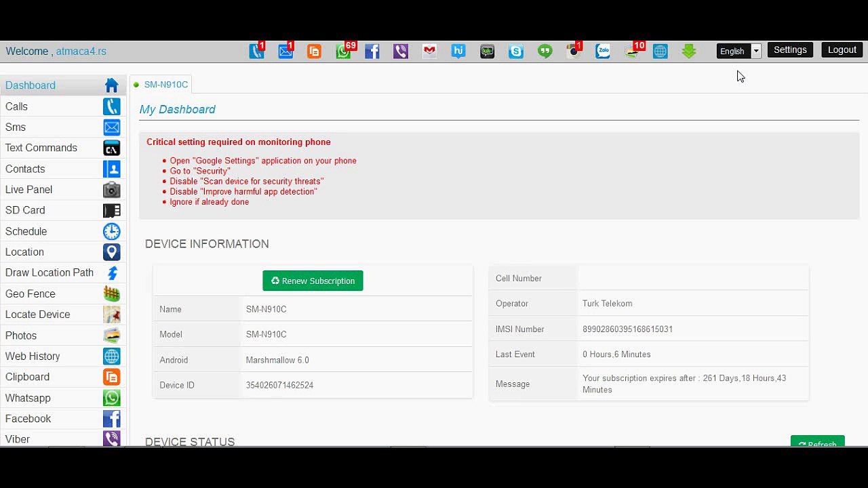Click the IMSI Number value 89902860395168615031
Screen dimensions: 868x488
coord(627,329)
